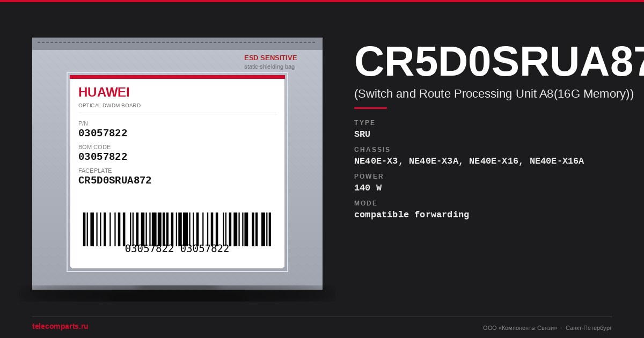Image resolution: width=644 pixels, height=338 pixels.
Task: Click the BOM CODE value 03057822
Action: (x=103, y=157)
